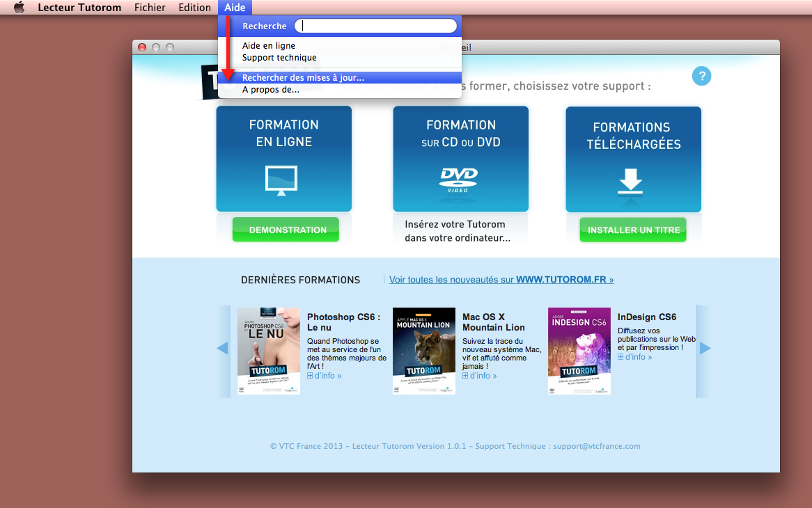Click the DVD Video logo tile

(x=458, y=180)
